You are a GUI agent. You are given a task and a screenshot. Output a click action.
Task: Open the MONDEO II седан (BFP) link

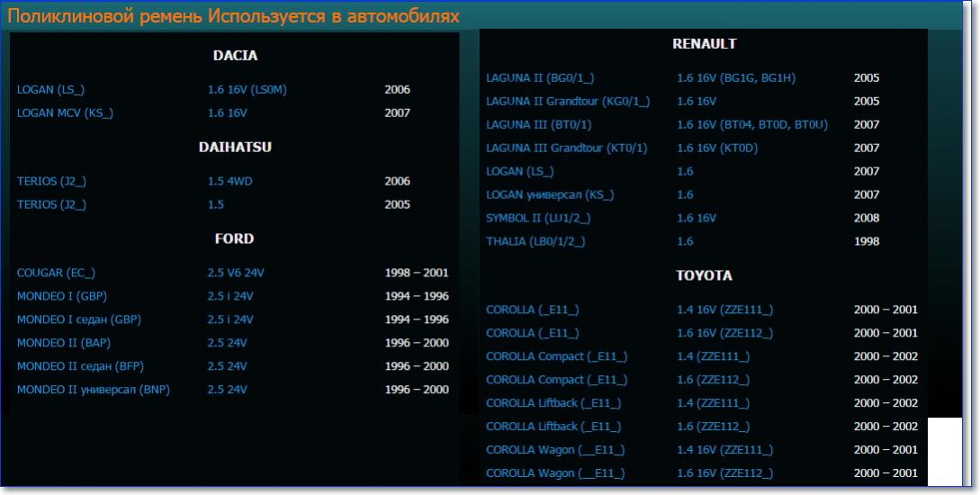click(80, 365)
